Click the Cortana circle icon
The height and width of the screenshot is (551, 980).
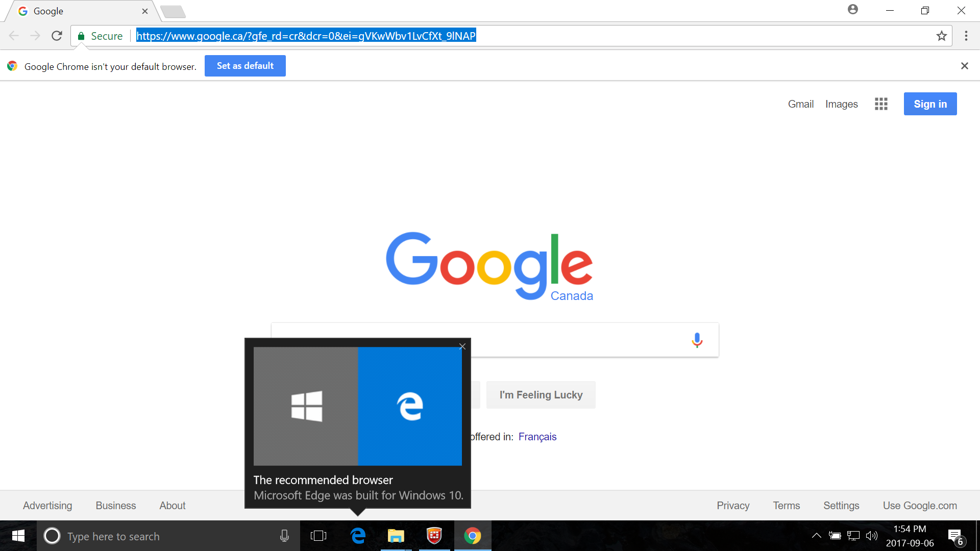click(x=52, y=536)
